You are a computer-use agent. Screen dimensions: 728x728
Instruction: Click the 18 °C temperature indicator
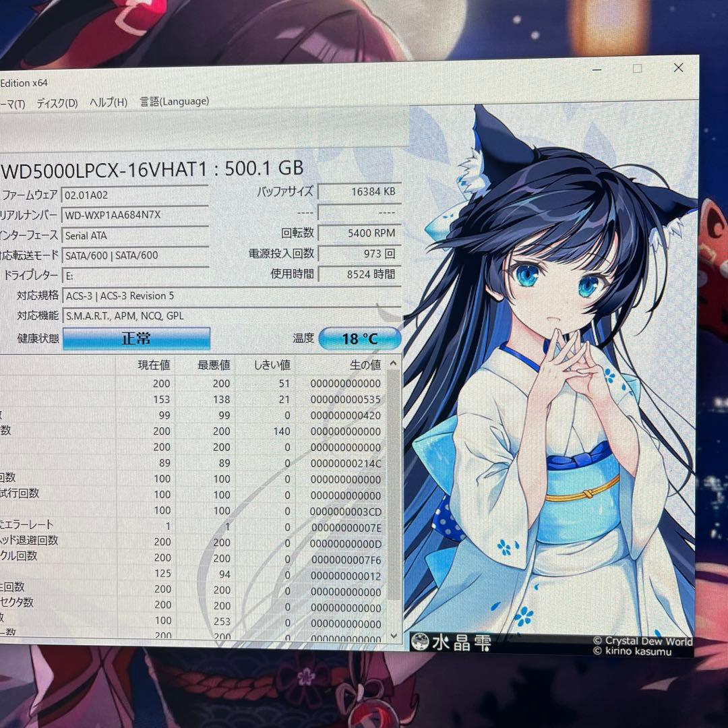tap(359, 338)
